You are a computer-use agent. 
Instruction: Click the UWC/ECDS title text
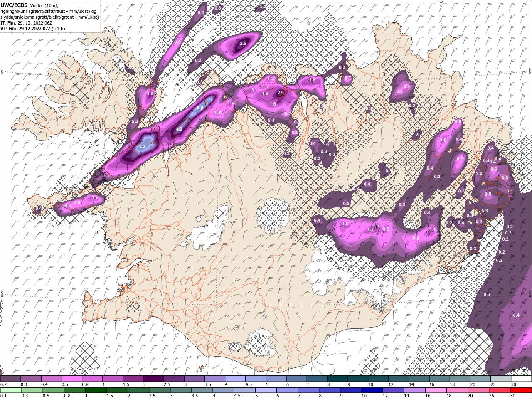tap(14, 5)
